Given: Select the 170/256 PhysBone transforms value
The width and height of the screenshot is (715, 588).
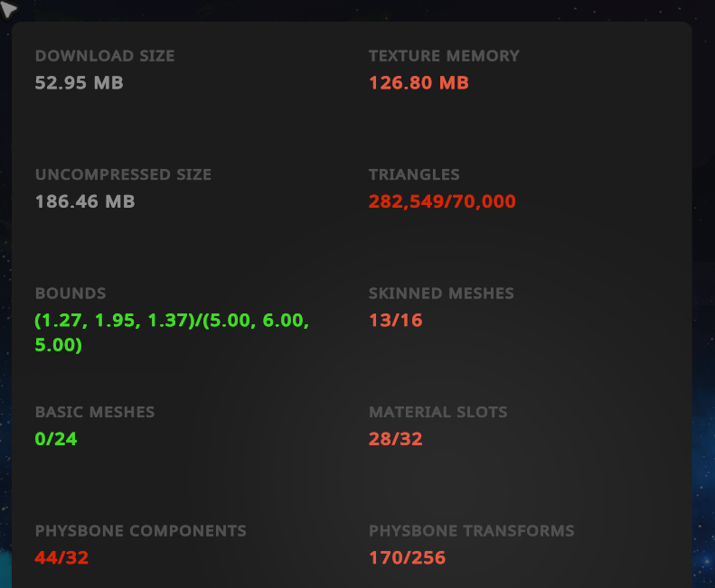Looking at the screenshot, I should (x=407, y=558).
